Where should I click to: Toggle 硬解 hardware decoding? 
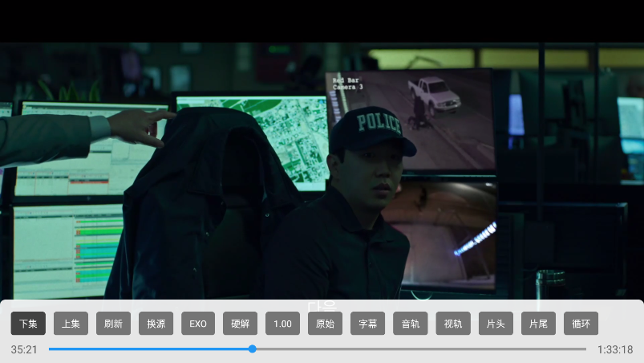point(241,324)
